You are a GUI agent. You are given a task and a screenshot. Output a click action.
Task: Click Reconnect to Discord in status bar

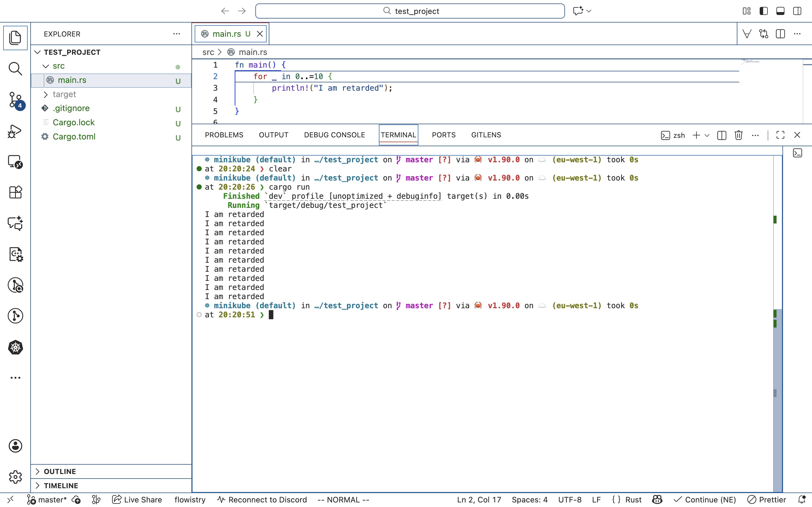(262, 499)
